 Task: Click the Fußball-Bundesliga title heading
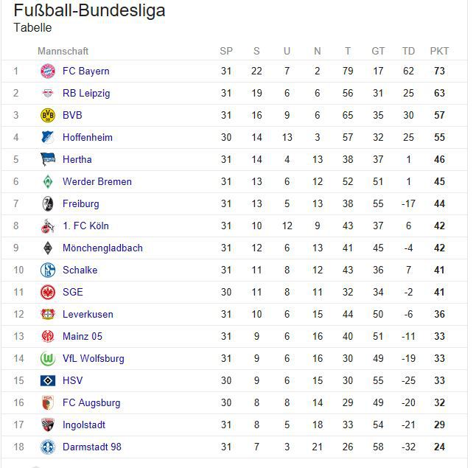[x=89, y=10]
